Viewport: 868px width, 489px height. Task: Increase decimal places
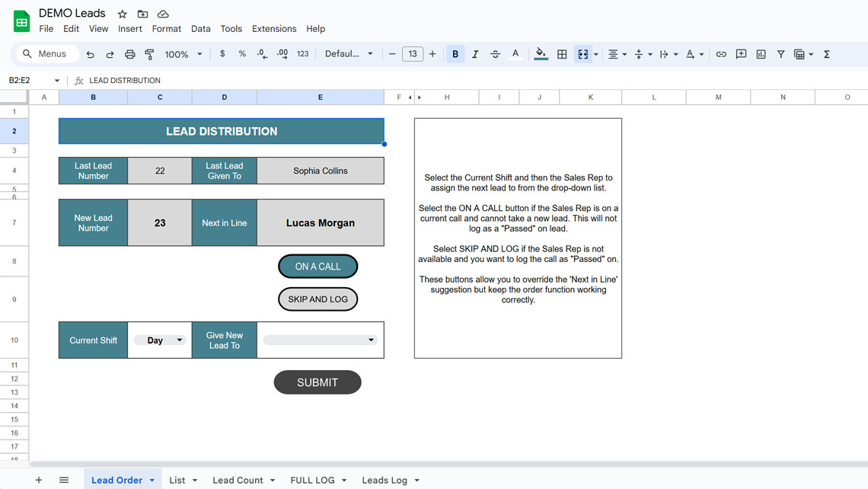282,54
